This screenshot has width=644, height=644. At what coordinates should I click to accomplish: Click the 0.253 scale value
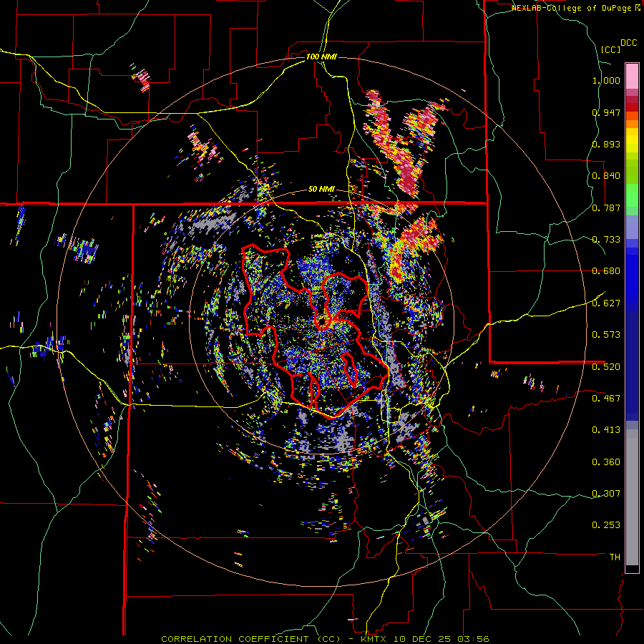pos(606,525)
